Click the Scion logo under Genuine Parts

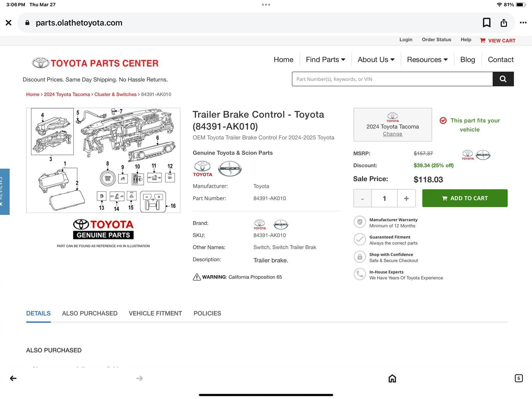pyautogui.click(x=230, y=169)
